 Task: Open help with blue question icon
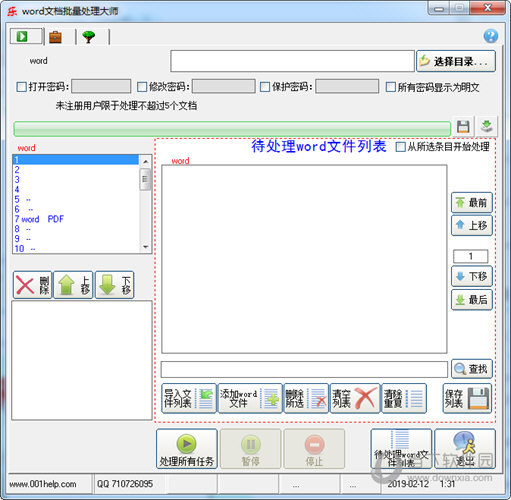click(x=491, y=36)
